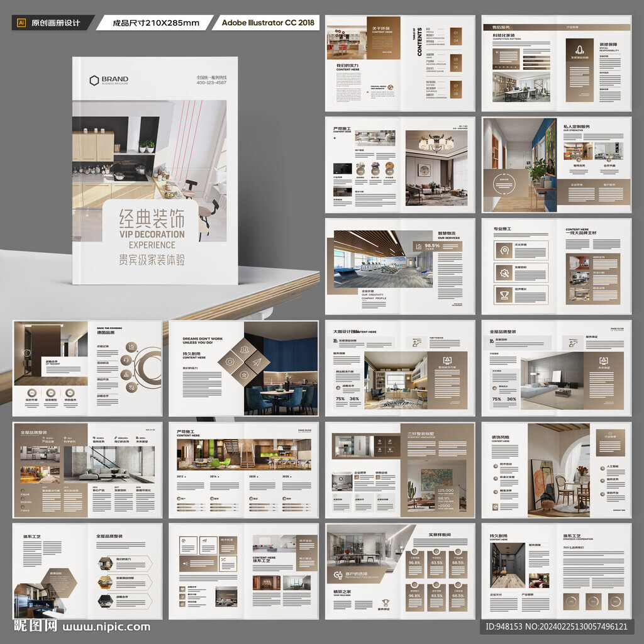Click the cover title 经典装饰
This screenshot has height=644, width=644.
[x=152, y=218]
